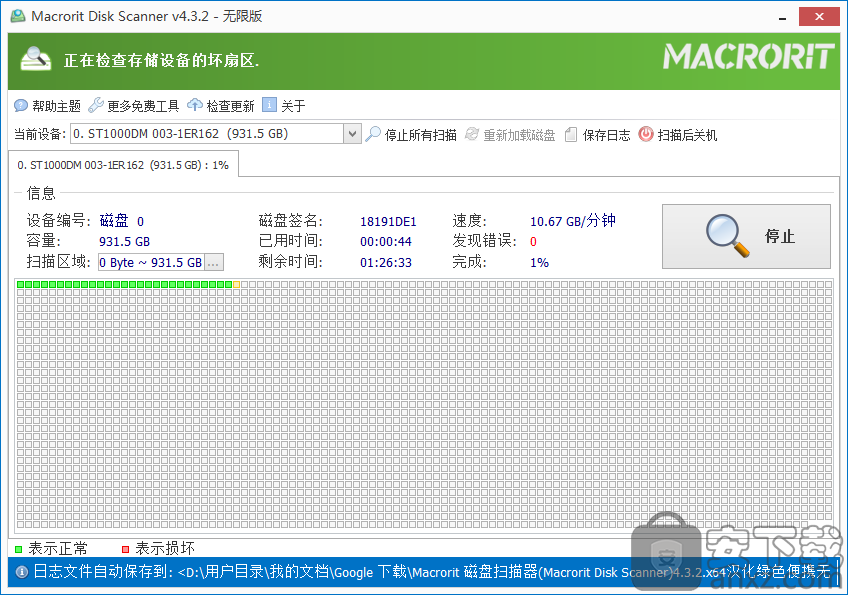
Task: Click the save log document icon
Action: pyautogui.click(x=571, y=134)
